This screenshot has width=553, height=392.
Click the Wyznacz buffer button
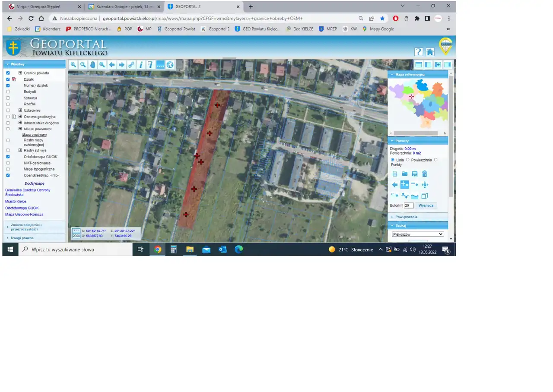pos(426,205)
